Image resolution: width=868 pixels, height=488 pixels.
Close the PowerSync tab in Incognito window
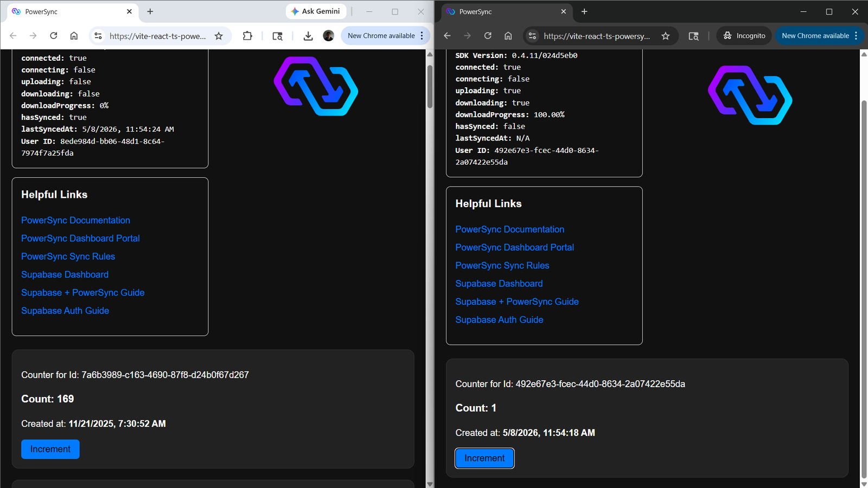pos(563,11)
